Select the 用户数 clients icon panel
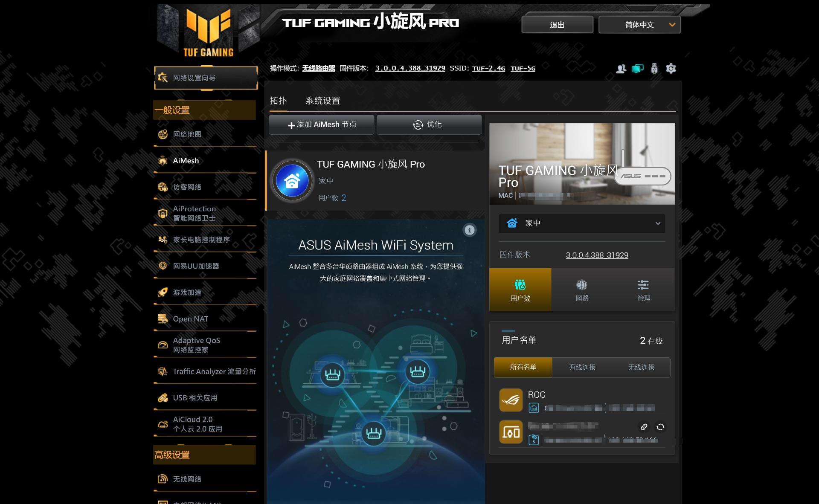This screenshot has width=819, height=504. tap(520, 289)
